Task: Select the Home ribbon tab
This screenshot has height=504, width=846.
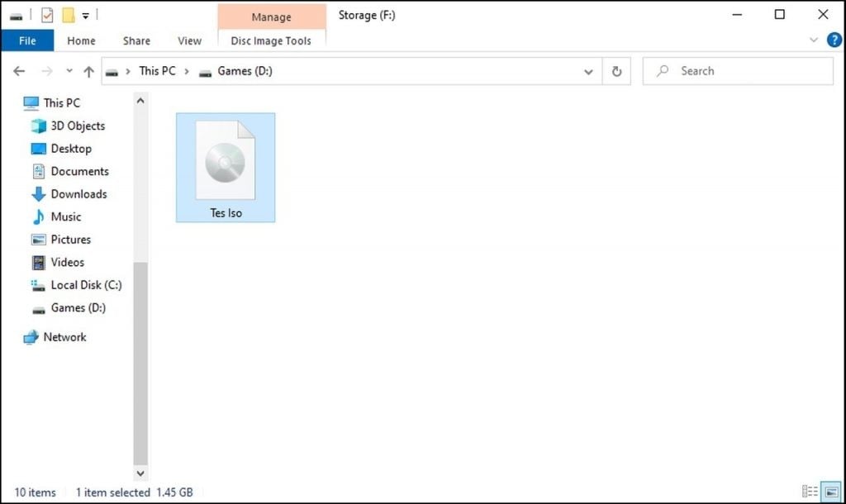Action: click(x=81, y=40)
